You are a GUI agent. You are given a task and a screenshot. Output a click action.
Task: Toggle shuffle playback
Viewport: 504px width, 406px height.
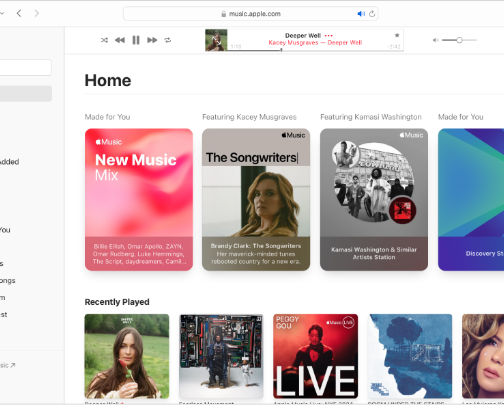[x=104, y=40]
